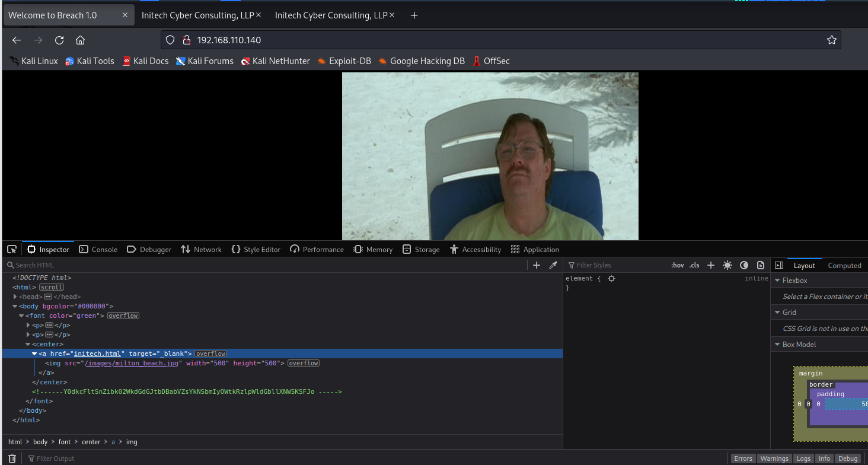868x465 pixels.
Task: Click the browser Forward arrow
Action: 38,40
